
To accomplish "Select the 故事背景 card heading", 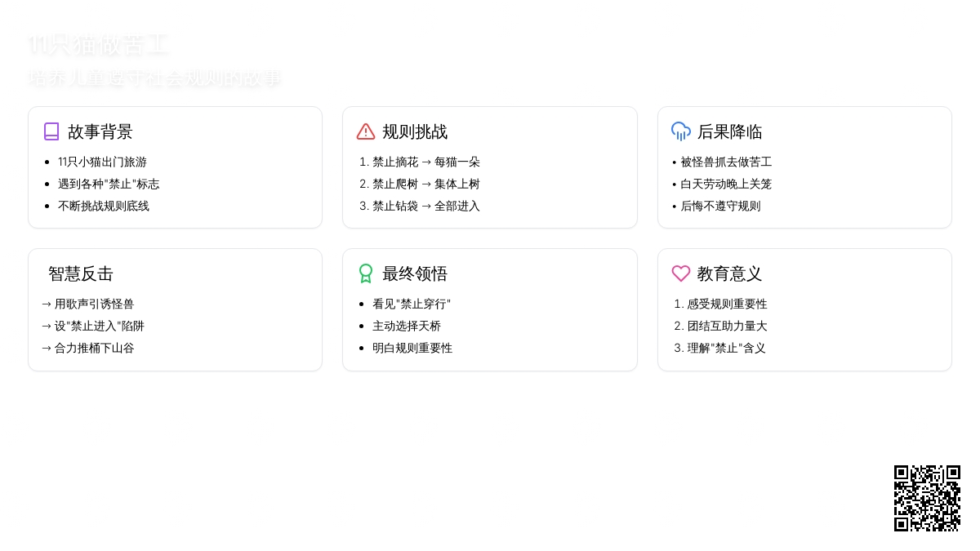I will 100,131.
